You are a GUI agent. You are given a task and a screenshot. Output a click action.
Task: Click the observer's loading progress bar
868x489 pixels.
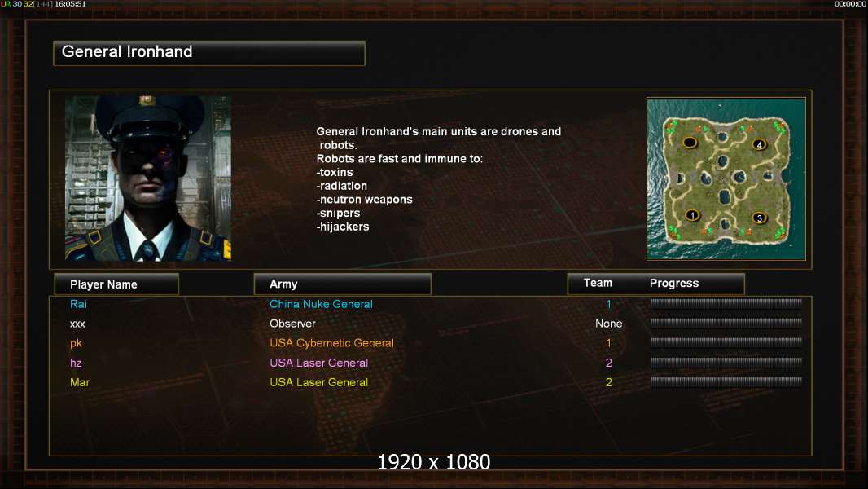(726, 322)
